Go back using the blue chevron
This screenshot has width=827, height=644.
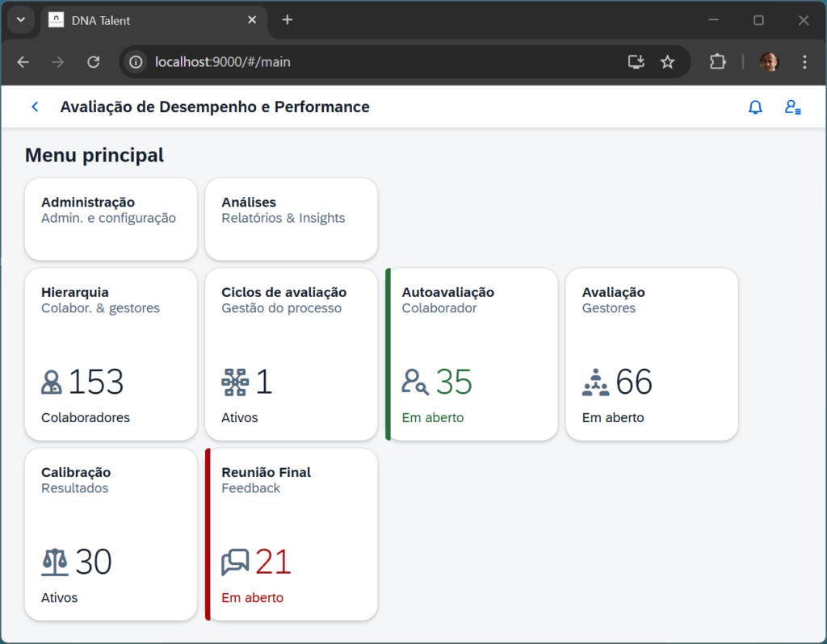click(x=35, y=107)
